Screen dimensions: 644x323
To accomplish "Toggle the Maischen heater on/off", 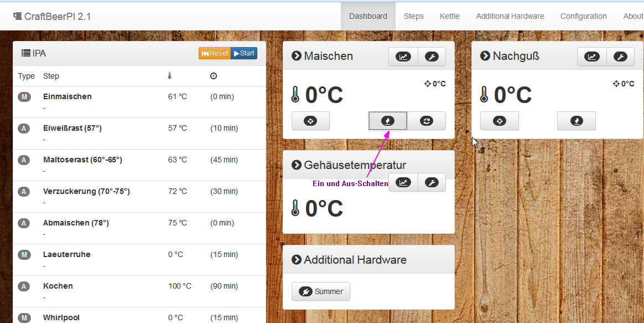I will click(388, 121).
